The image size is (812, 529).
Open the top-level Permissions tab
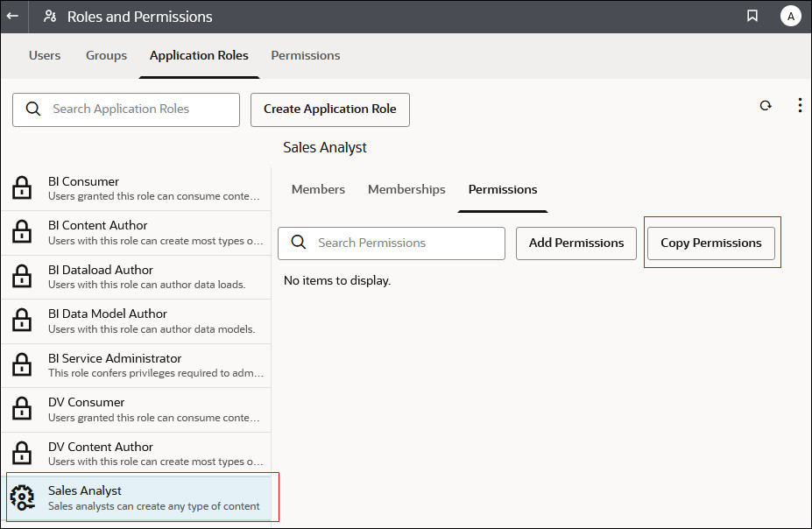[x=305, y=55]
